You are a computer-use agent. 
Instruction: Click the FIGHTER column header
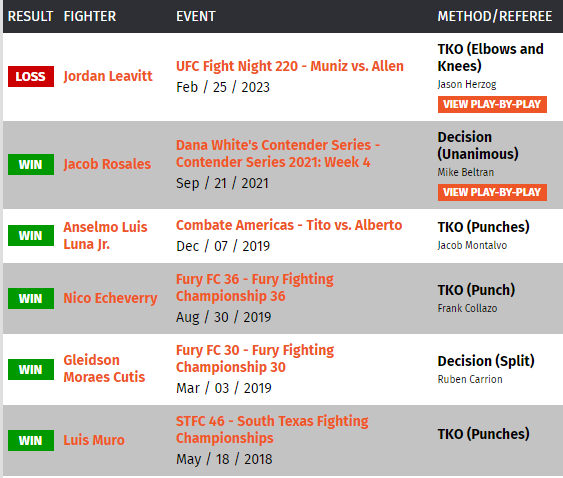[x=90, y=16]
